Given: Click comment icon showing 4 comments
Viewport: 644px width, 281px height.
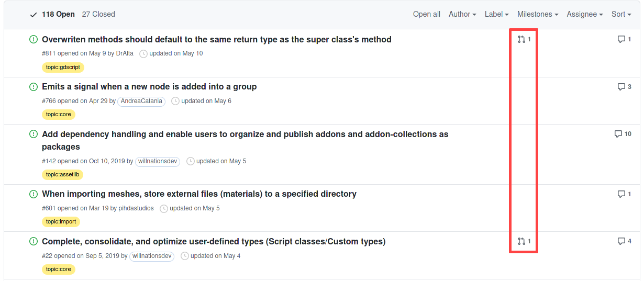Looking at the screenshot, I should point(621,241).
